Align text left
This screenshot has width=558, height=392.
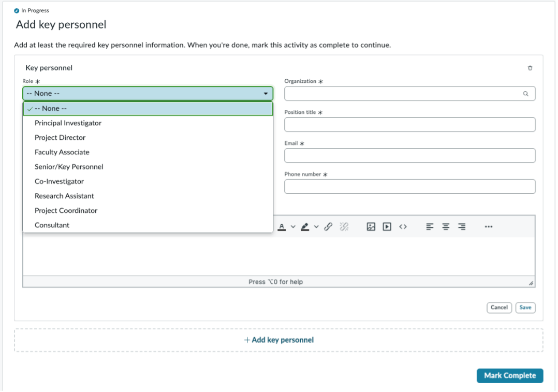point(430,227)
